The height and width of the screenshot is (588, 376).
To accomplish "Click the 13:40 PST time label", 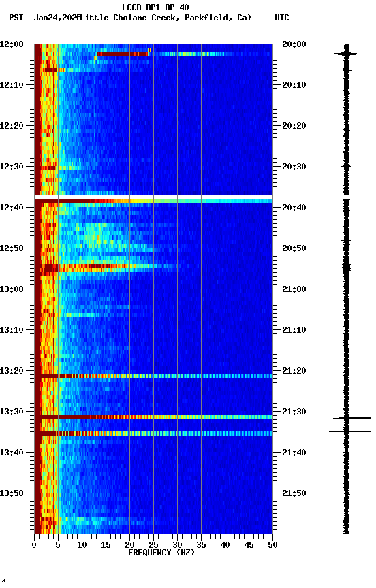I will coord(12,453).
